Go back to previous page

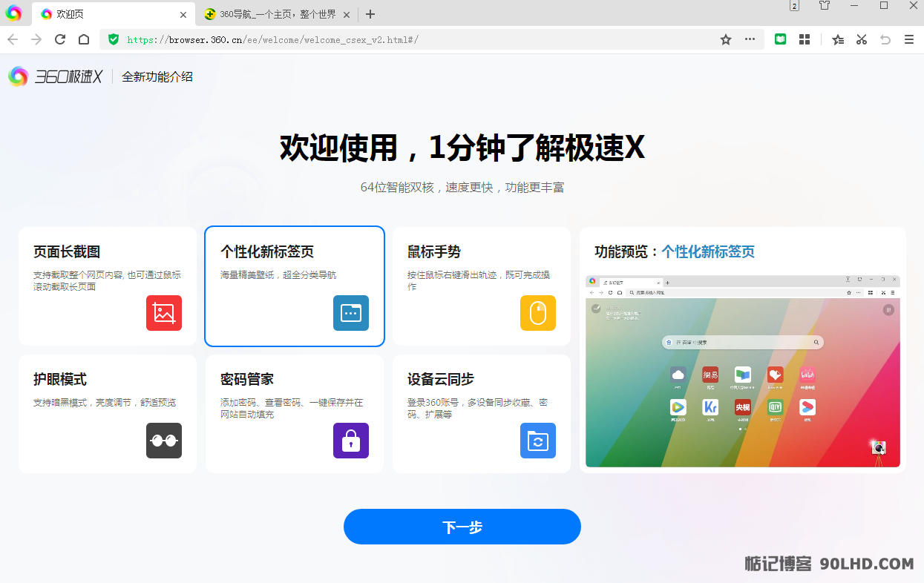(x=13, y=39)
